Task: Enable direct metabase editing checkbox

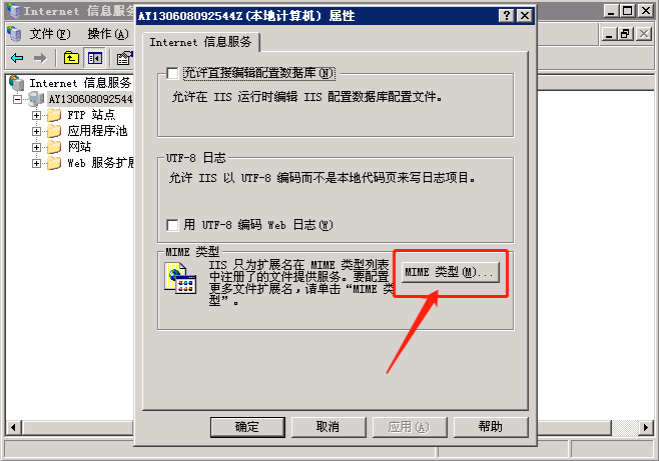Action: point(172,74)
